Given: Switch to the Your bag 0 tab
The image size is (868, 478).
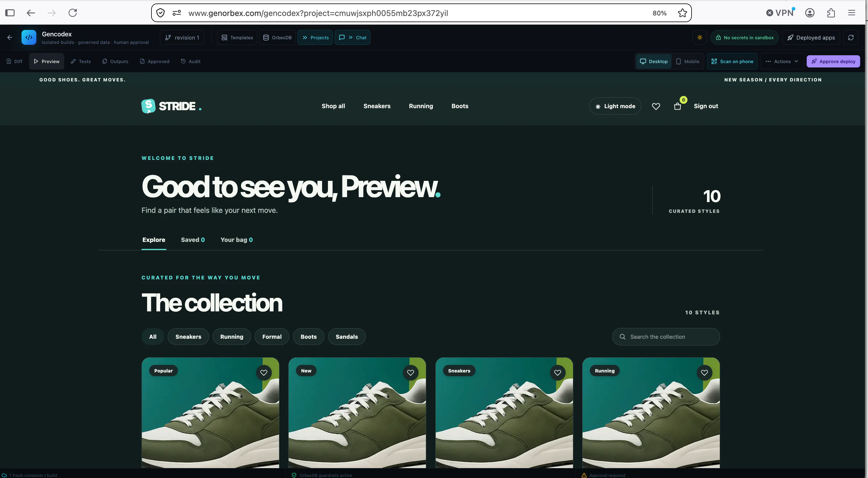Looking at the screenshot, I should [x=237, y=240].
